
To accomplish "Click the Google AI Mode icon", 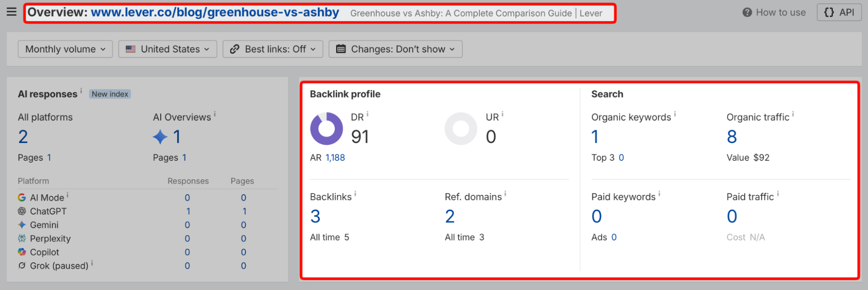I will [x=22, y=198].
